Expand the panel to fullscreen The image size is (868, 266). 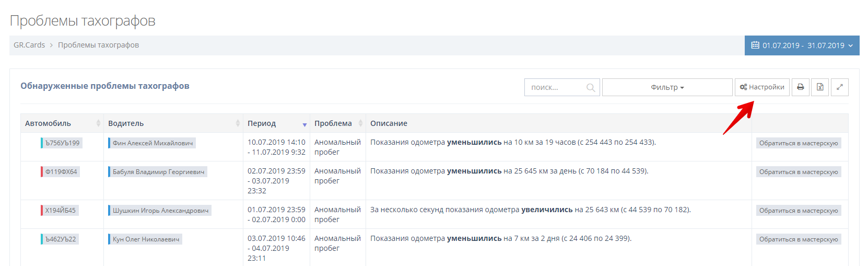(840, 87)
